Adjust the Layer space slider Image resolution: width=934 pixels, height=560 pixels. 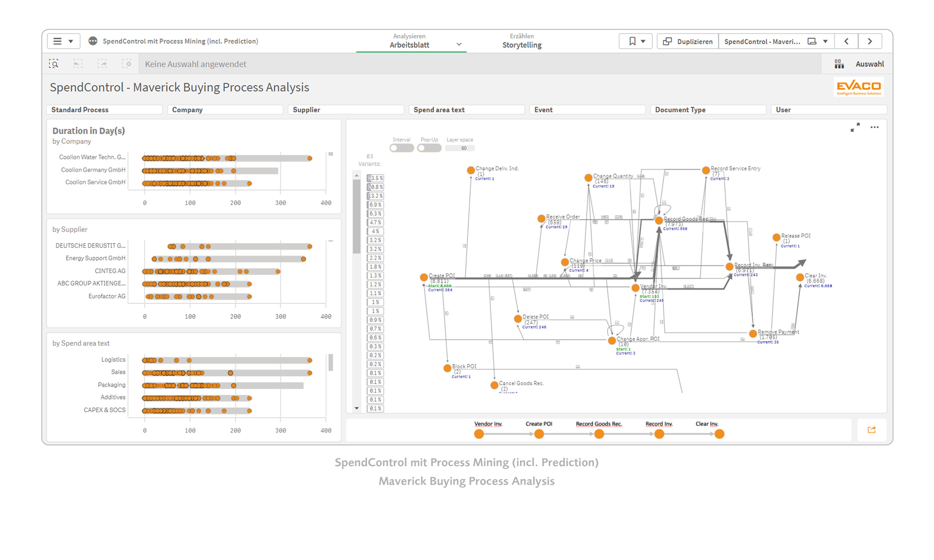coord(460,148)
